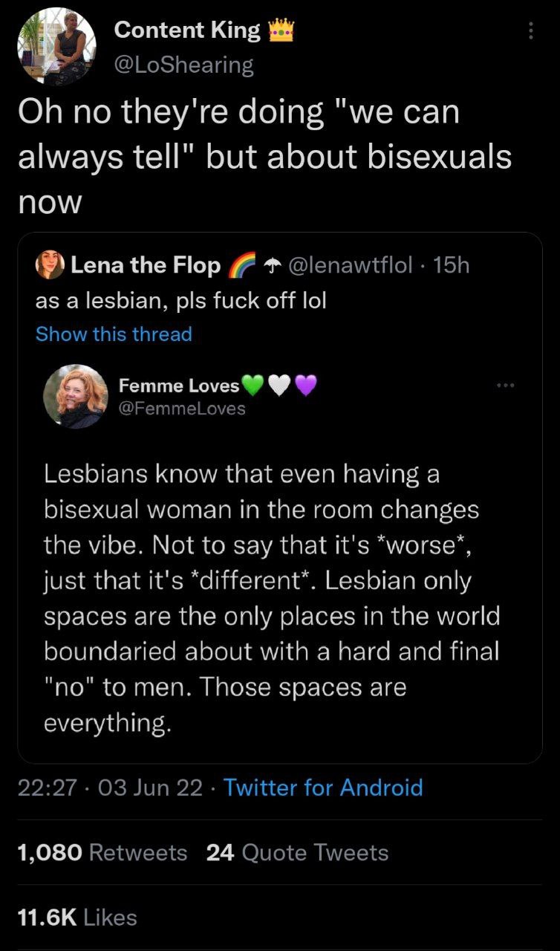The image size is (560, 951).
Task: Tap Femme Loves' profile picture
Action: point(74,396)
